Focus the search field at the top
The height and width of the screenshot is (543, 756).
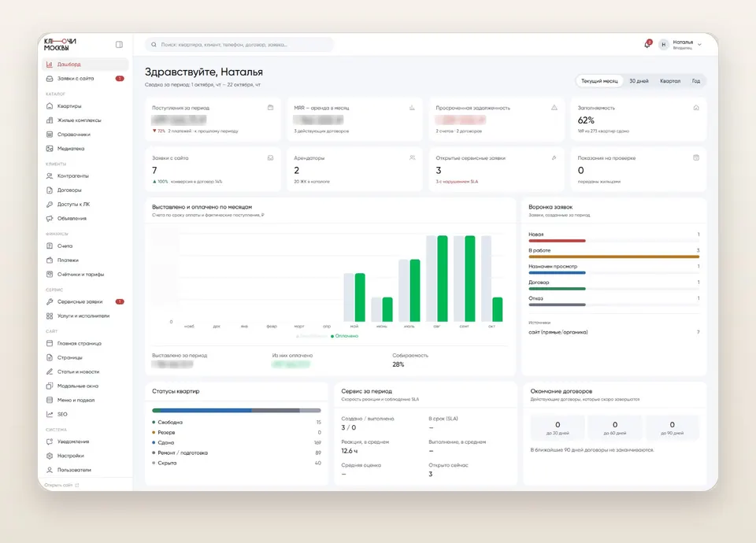pos(239,45)
